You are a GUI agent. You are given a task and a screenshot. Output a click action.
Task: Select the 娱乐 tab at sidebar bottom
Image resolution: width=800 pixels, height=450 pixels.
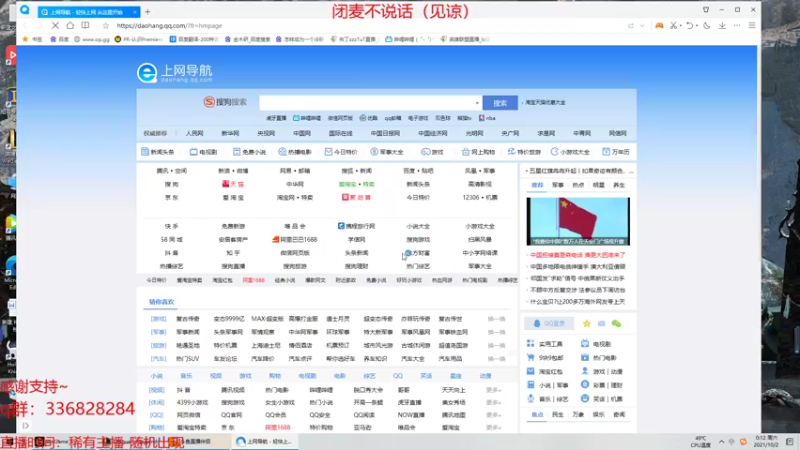[x=598, y=415]
